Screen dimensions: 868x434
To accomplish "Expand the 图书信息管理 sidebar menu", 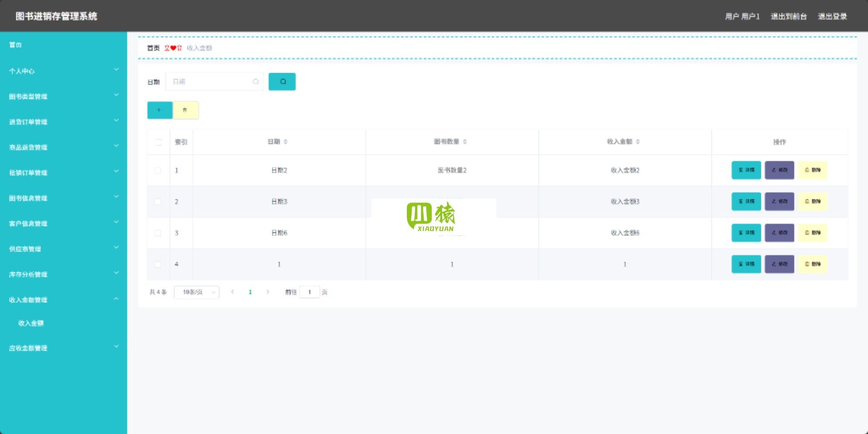I will click(64, 198).
